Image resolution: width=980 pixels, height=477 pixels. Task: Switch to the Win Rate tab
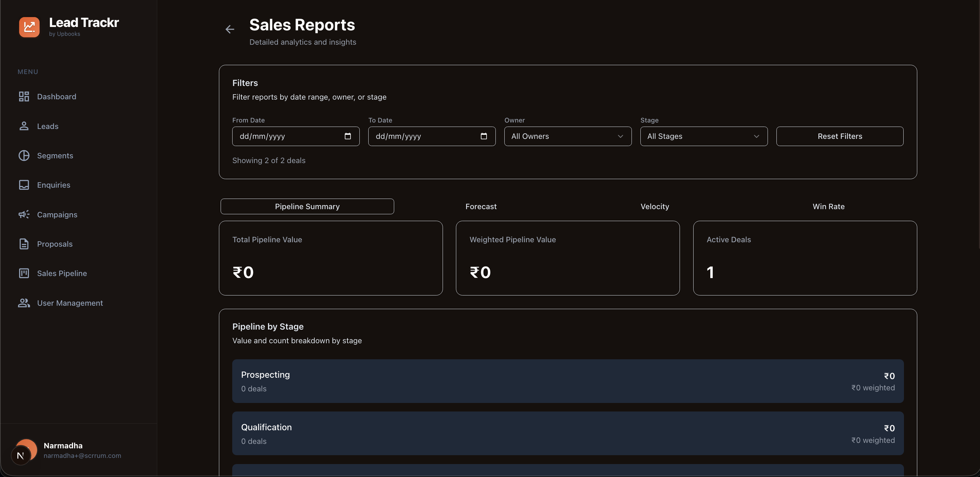[x=829, y=206]
